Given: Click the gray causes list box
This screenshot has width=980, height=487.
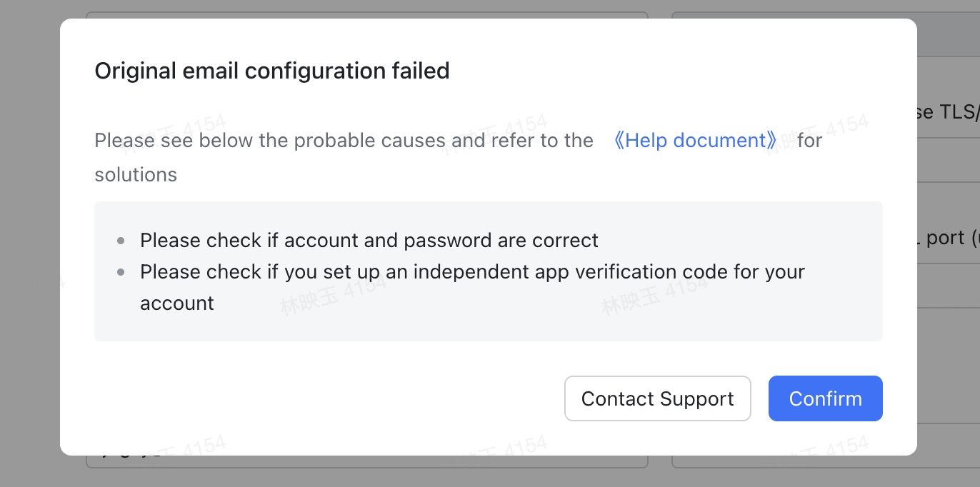Looking at the screenshot, I should [x=489, y=271].
